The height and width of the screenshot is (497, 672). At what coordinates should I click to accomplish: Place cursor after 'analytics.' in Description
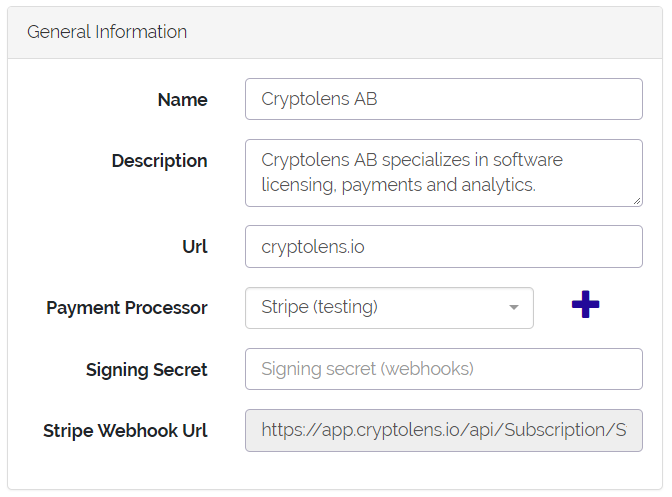pos(537,185)
